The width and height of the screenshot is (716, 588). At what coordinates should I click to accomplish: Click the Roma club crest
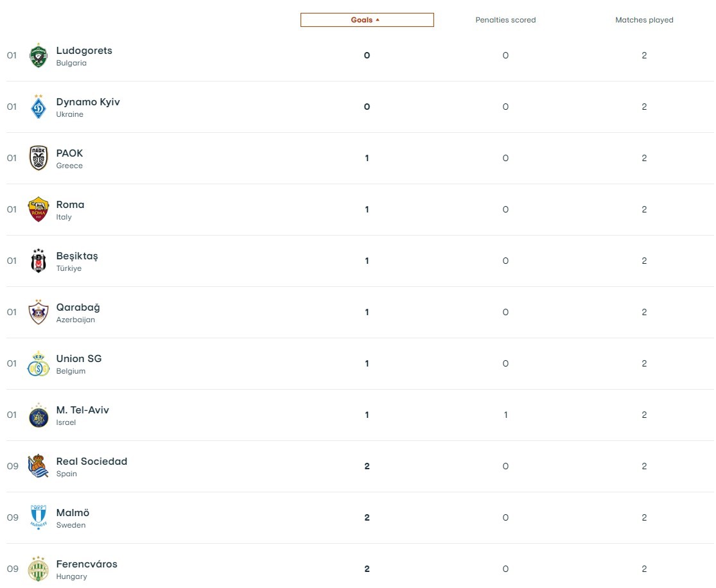coord(39,210)
